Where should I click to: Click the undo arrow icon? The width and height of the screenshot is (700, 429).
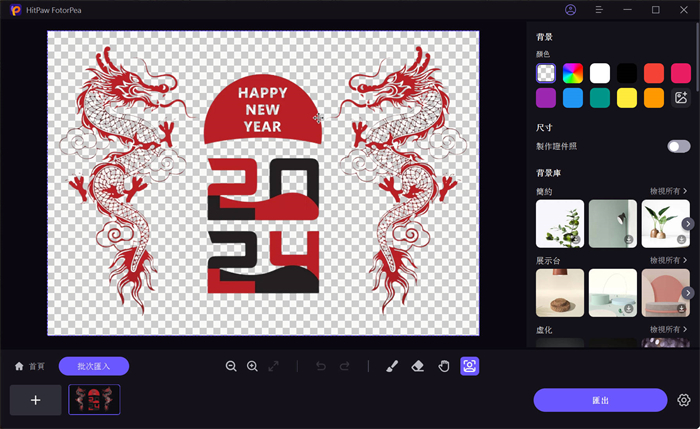pos(321,367)
